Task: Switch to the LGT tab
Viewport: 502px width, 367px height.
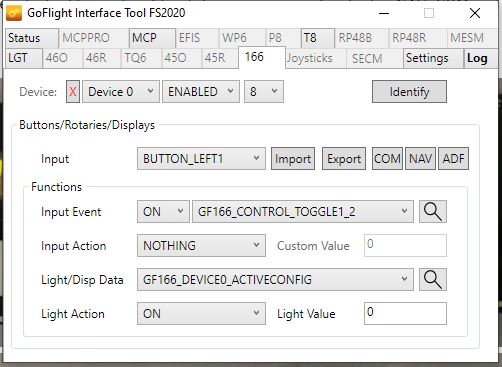Action: (x=24, y=58)
